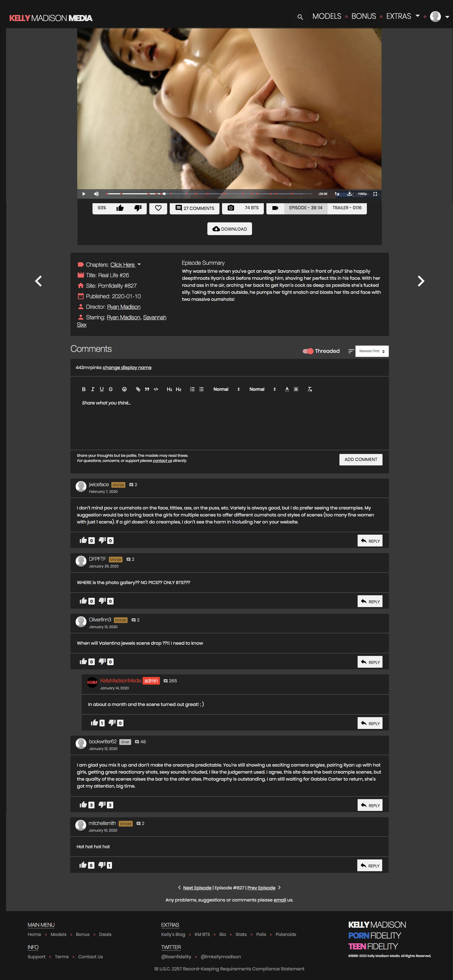This screenshot has height=980, width=453.
Task: Add episode to favorites with heart icon
Action: coord(158,208)
